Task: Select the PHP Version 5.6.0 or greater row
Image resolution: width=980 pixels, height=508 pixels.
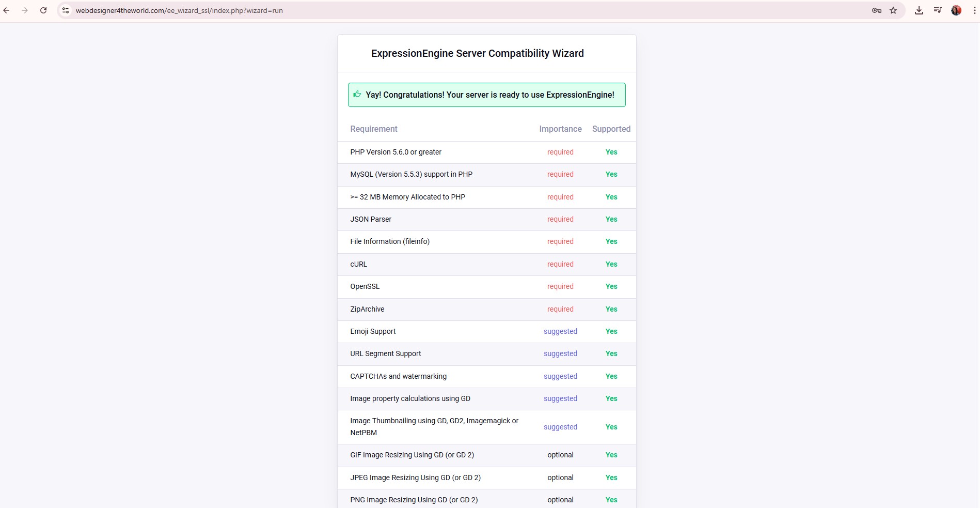Action: coord(487,152)
